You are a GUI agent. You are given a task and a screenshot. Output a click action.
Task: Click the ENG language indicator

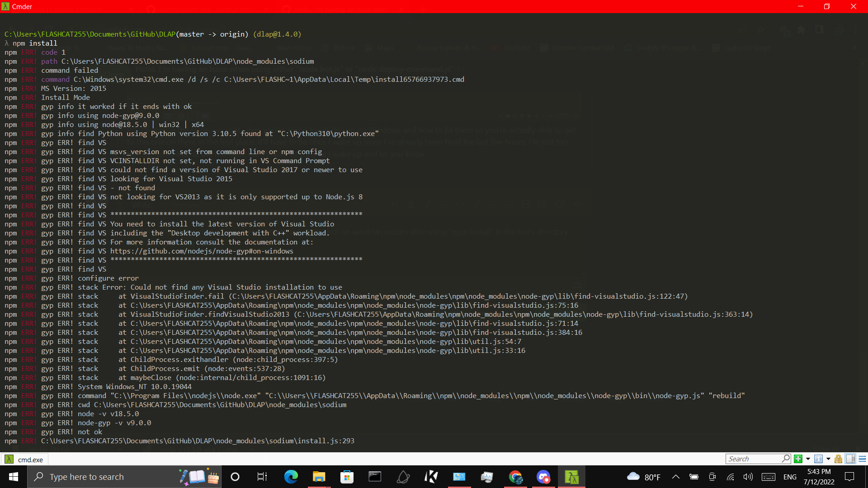tap(790, 477)
